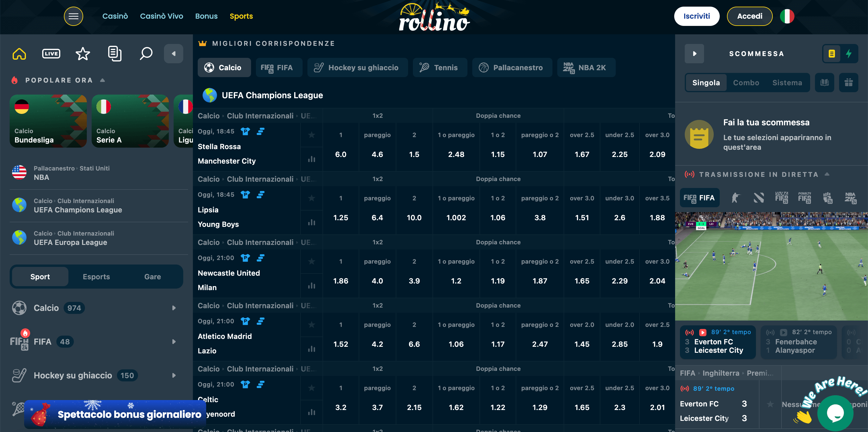Open UEFA Europa League in sidebar
Screen dimensions: 868x432
pos(99,238)
